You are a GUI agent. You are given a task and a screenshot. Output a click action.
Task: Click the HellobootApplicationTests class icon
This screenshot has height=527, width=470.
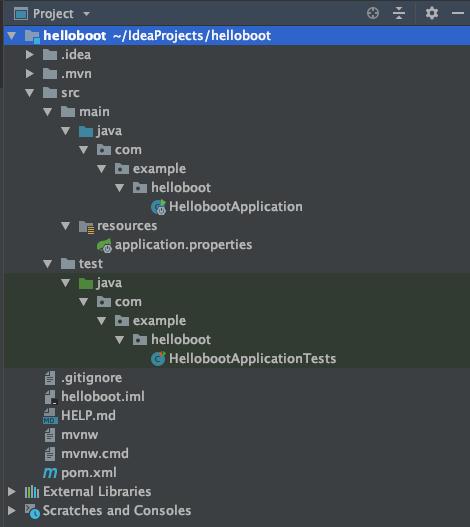[158, 359]
